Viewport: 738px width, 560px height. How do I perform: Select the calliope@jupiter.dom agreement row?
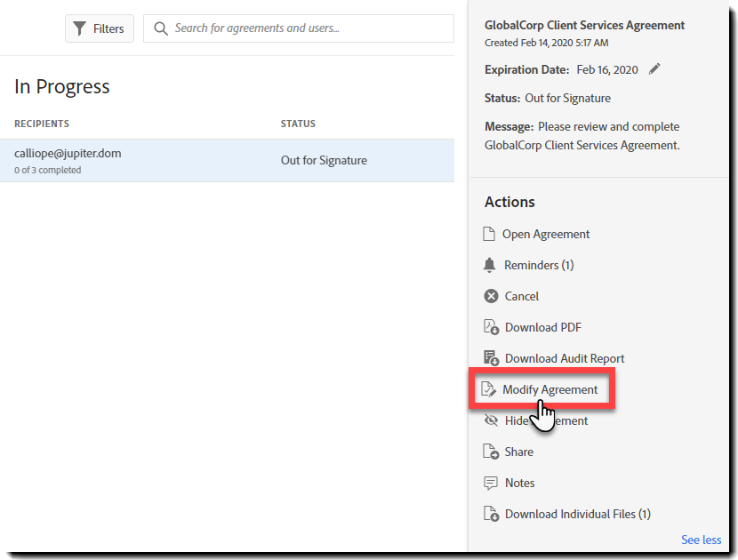pyautogui.click(x=133, y=160)
